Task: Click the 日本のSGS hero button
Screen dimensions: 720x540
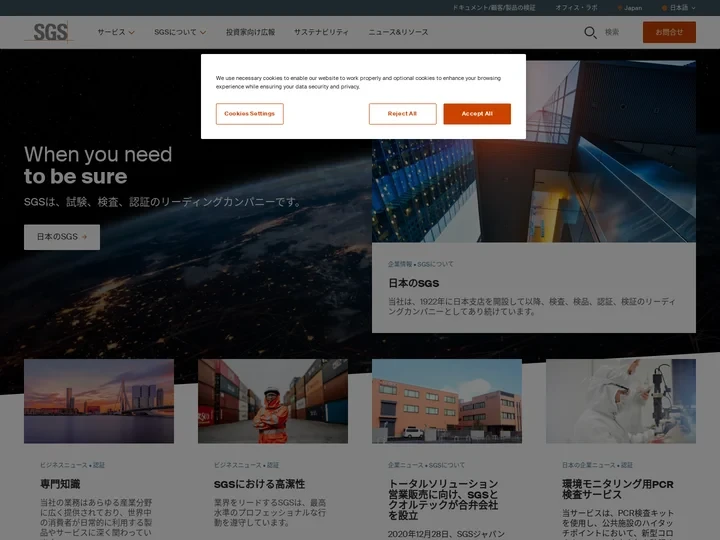Action: tap(62, 237)
